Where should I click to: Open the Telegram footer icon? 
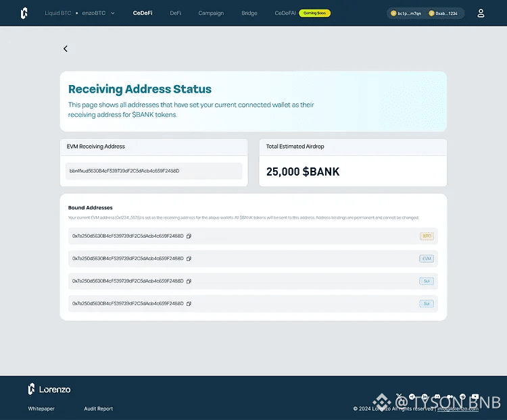[412, 396]
